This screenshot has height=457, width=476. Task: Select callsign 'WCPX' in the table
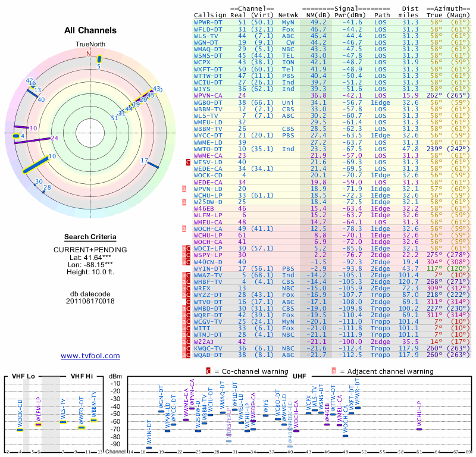click(x=202, y=62)
